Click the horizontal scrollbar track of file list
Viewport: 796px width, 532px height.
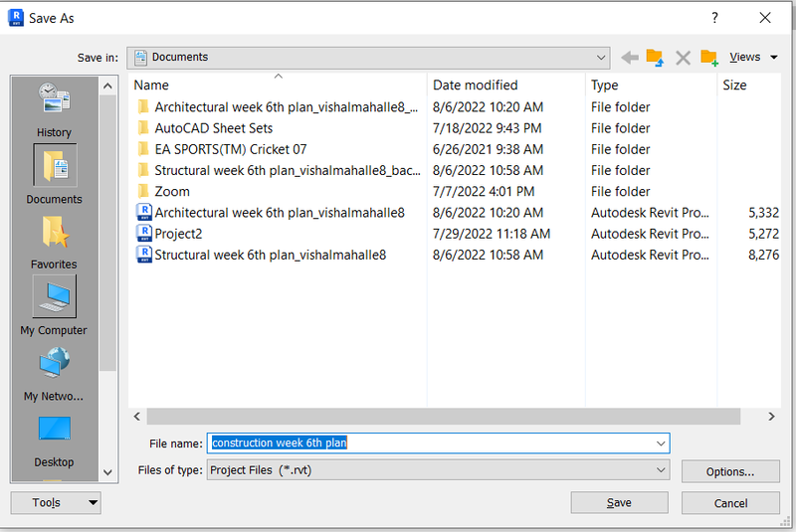444,417
